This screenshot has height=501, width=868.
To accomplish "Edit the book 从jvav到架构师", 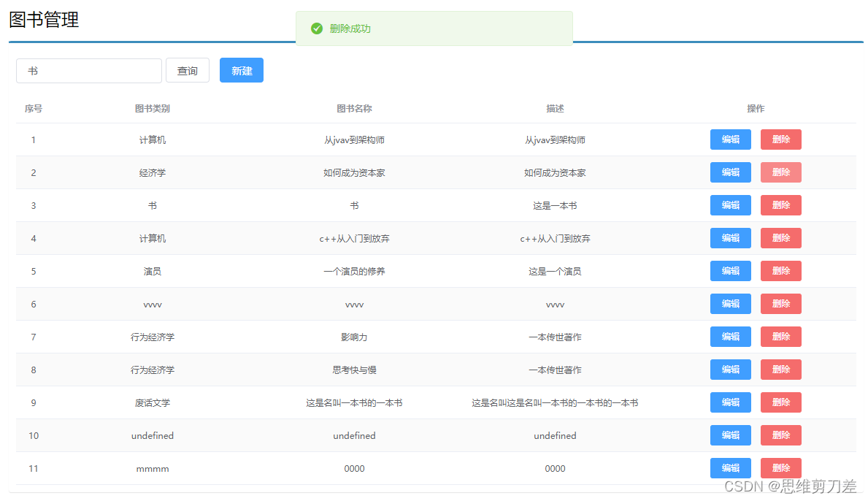I will click(730, 139).
